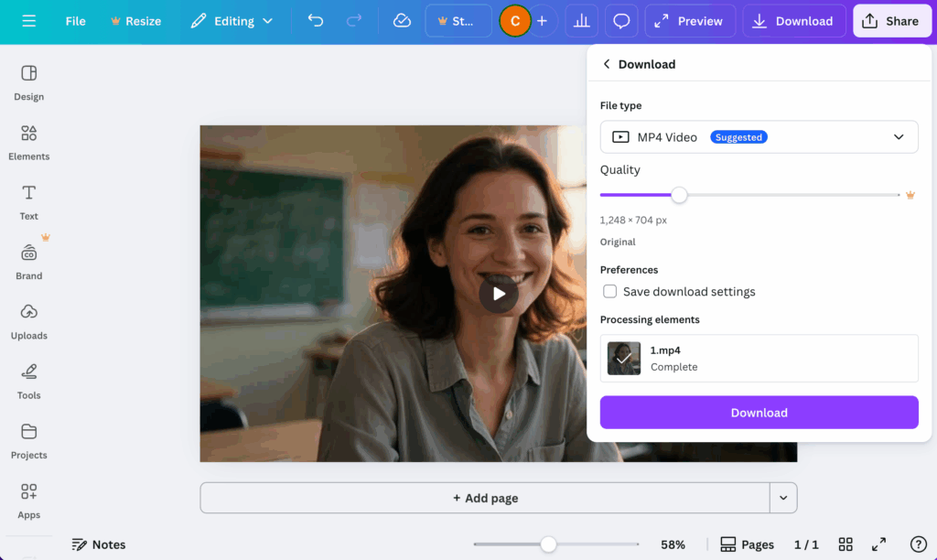Open the Preview button

coord(690,21)
